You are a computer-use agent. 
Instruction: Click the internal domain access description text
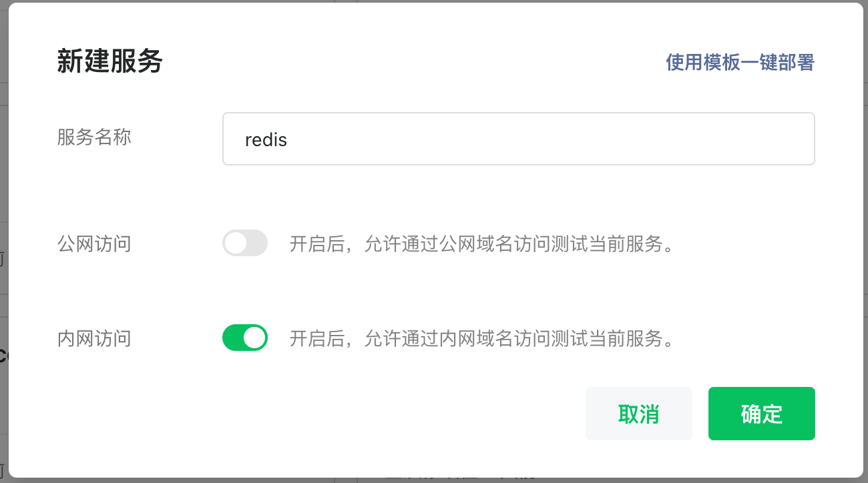point(481,339)
